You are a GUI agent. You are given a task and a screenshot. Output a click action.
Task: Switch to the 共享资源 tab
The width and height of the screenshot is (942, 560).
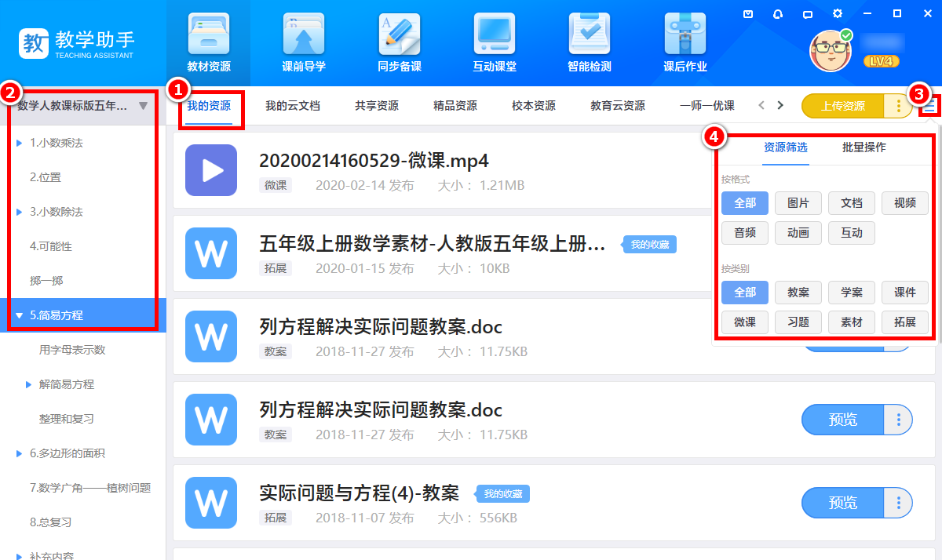point(376,106)
